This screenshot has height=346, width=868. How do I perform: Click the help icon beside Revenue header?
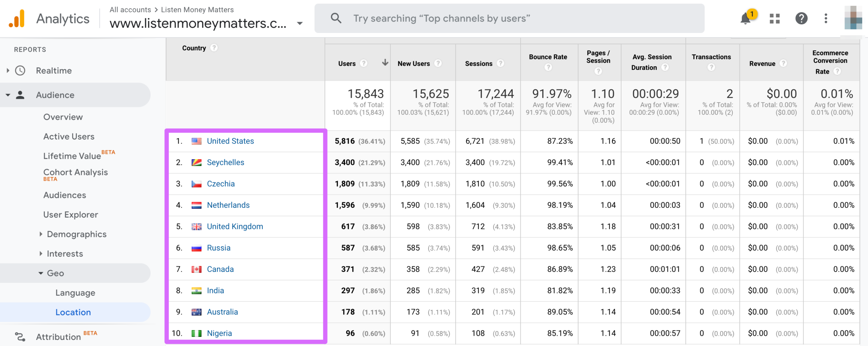[783, 63]
